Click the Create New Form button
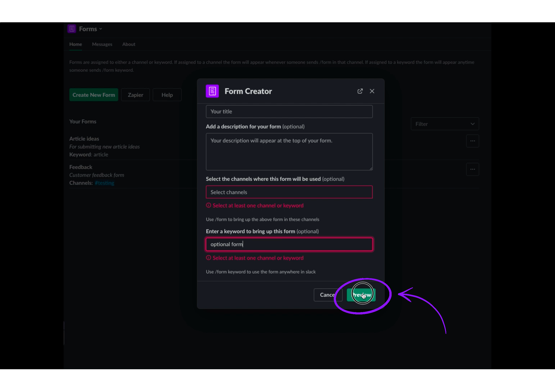This screenshot has width=555, height=392. pos(94,95)
